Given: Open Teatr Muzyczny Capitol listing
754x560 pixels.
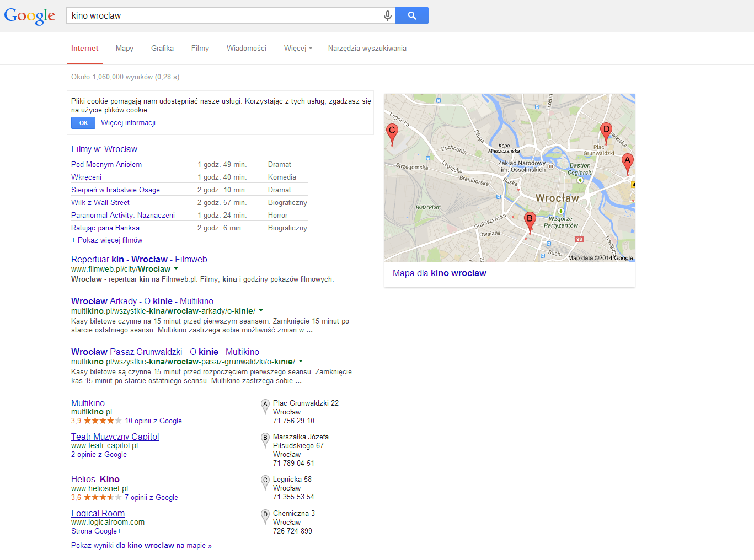Looking at the screenshot, I should point(115,437).
